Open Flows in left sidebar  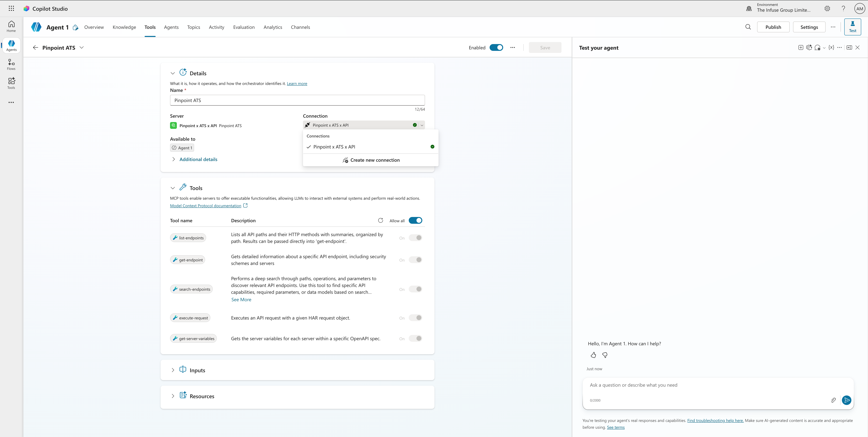pos(11,65)
